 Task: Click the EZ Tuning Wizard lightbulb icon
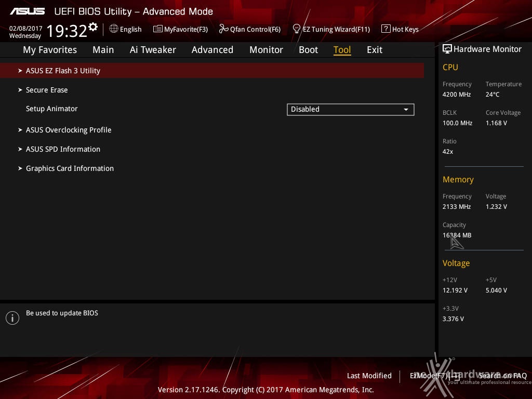point(297,29)
